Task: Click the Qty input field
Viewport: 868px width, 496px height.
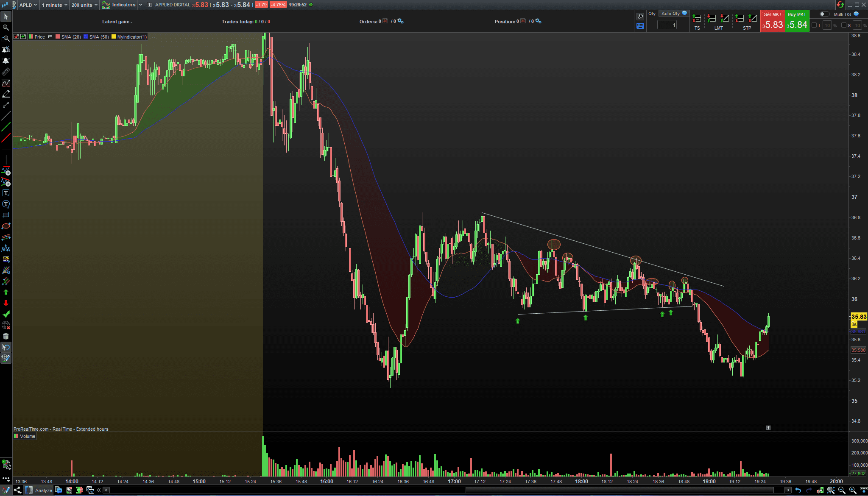Action: pos(667,25)
